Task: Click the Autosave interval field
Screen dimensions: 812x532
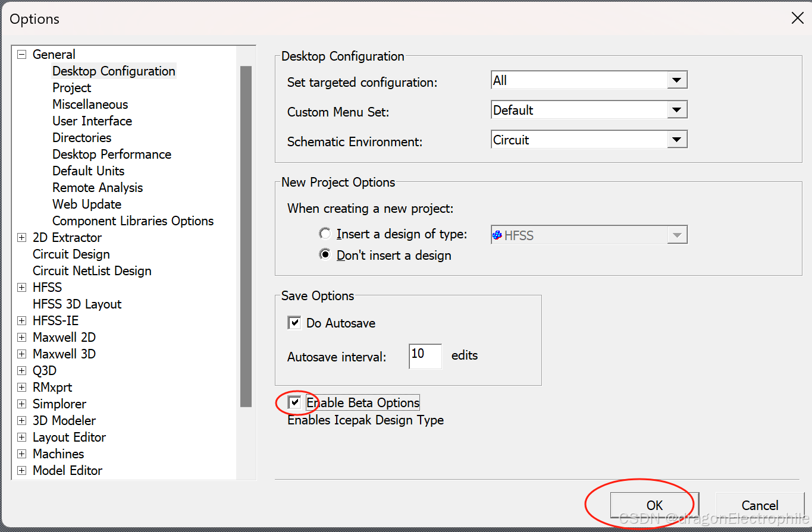Action: tap(425, 356)
